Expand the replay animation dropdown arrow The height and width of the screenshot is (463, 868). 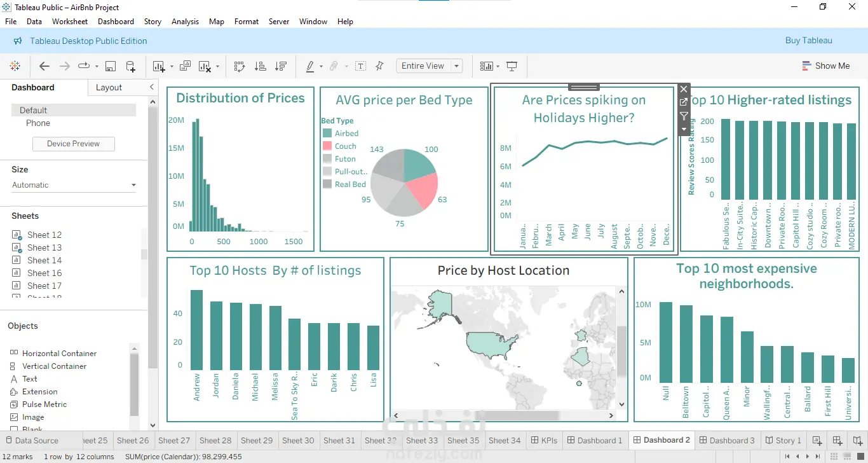97,66
